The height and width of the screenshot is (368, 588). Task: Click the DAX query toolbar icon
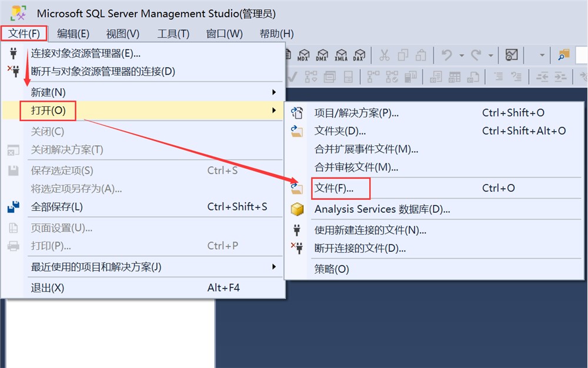[359, 55]
